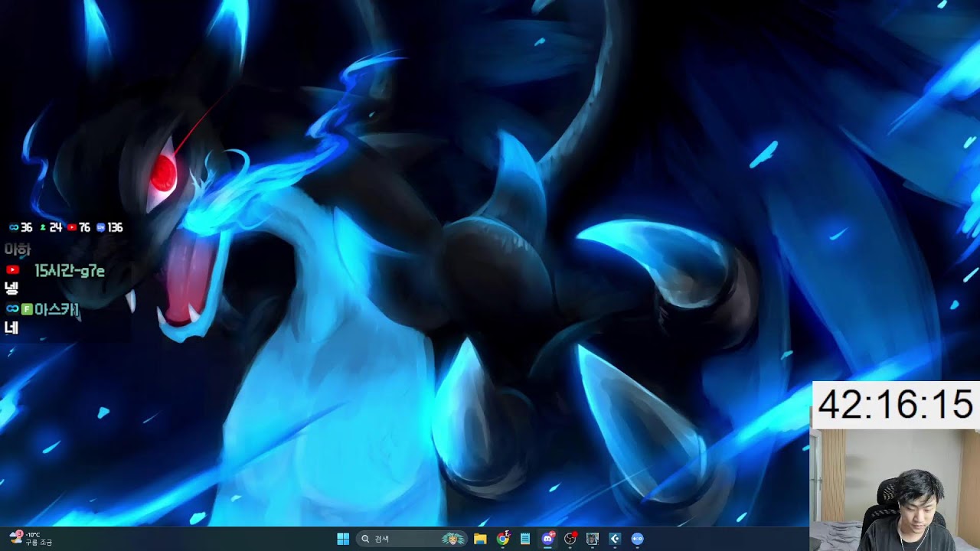Open the blue arrow app in taskbar

615,539
